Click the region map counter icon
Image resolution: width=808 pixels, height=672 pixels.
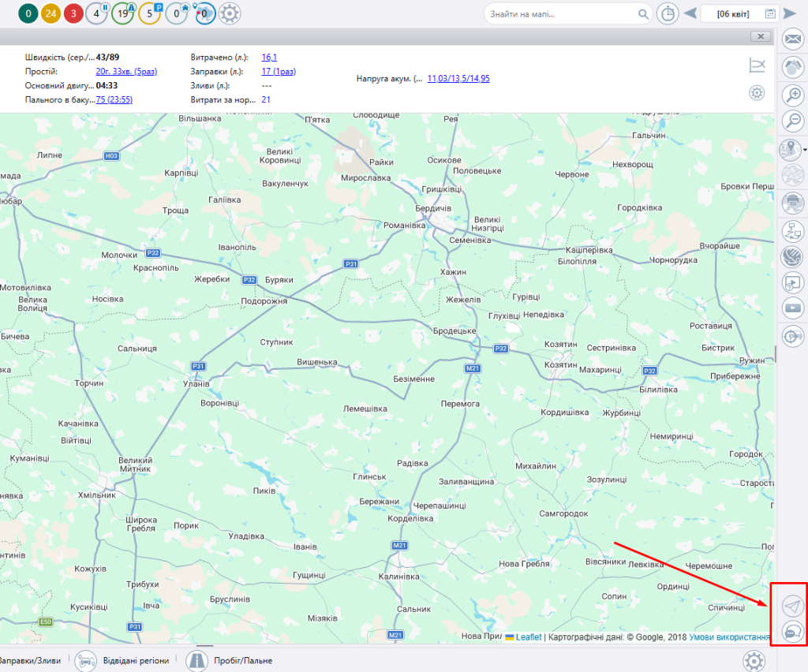tap(204, 13)
